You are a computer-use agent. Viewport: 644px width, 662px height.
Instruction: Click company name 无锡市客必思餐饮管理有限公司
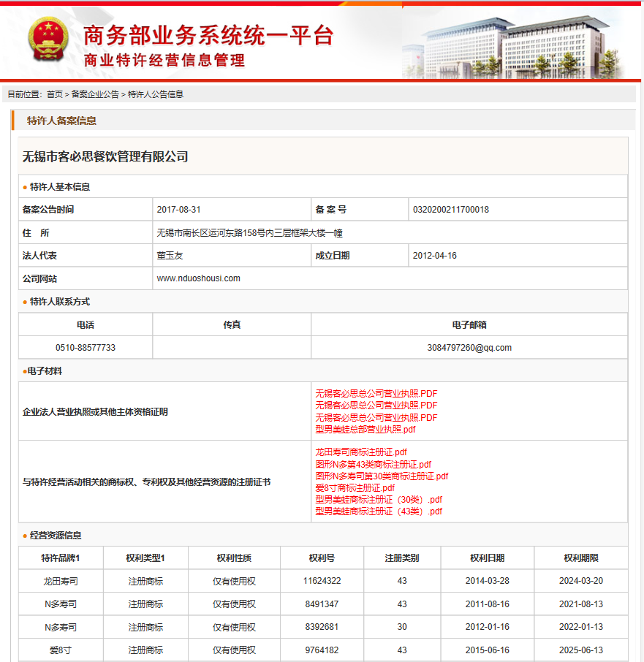coord(105,156)
